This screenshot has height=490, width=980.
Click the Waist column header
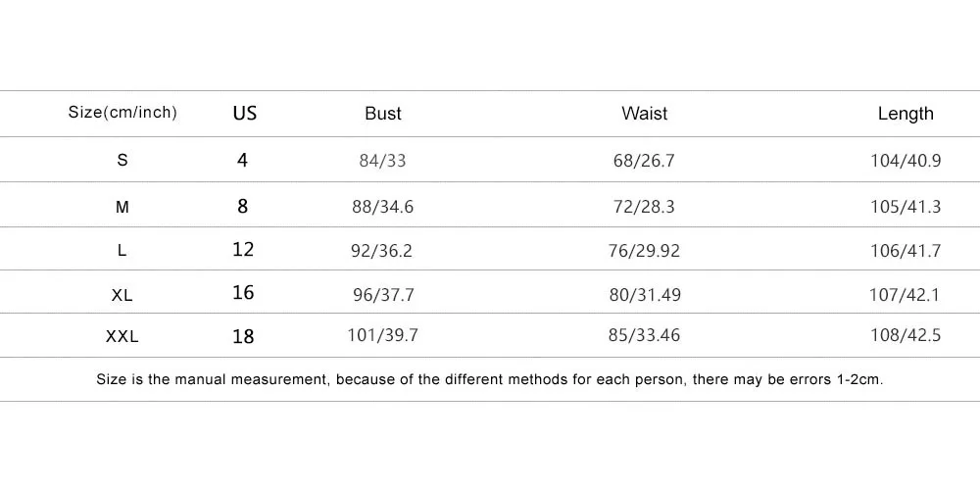coord(645,114)
